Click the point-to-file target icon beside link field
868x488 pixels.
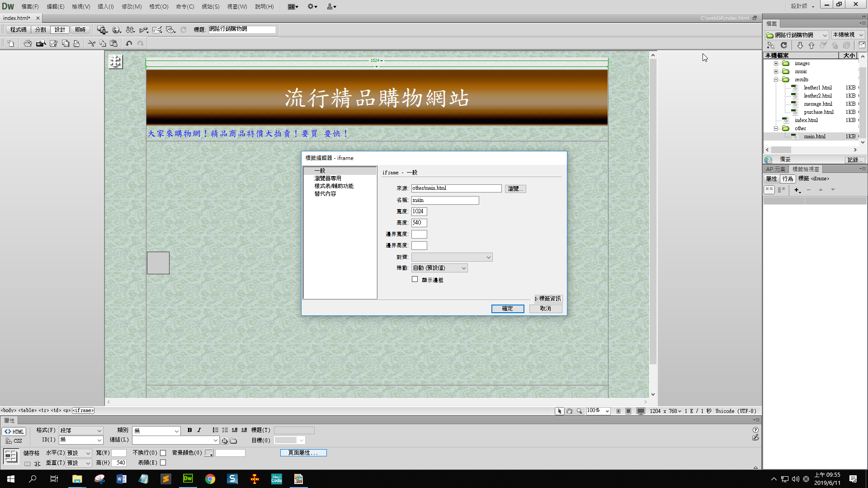tap(225, 441)
